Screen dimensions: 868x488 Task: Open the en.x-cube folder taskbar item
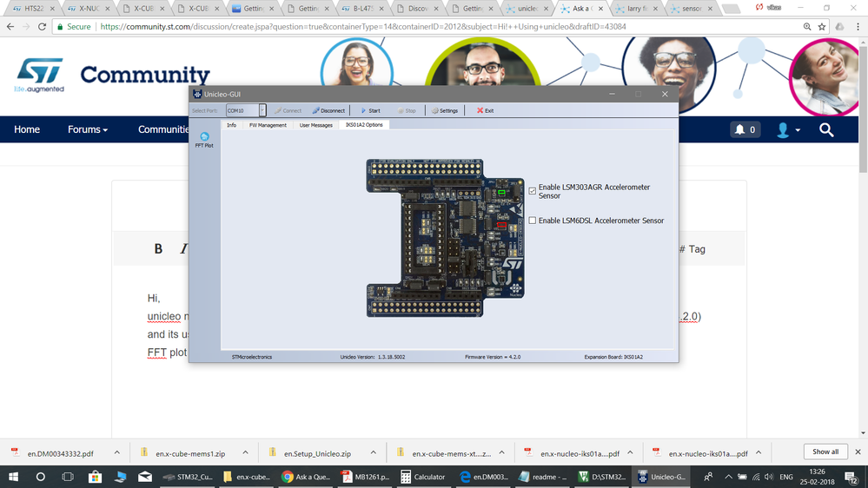coord(248,477)
